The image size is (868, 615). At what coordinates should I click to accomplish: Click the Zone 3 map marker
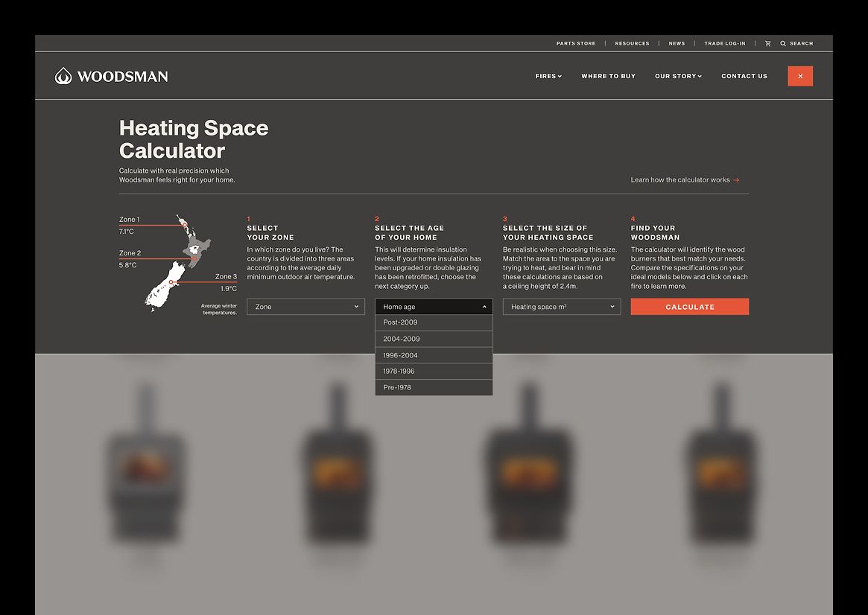click(x=171, y=282)
